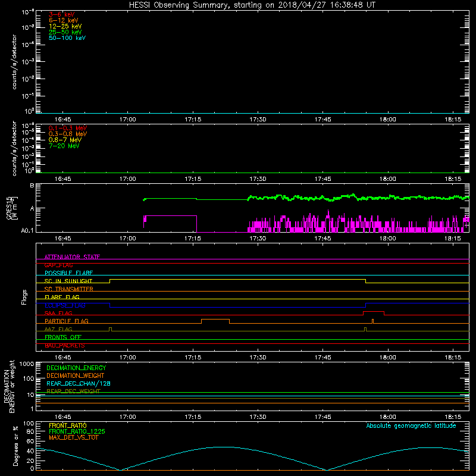Click the 100 tick label on degrees axis

[x=29, y=423]
